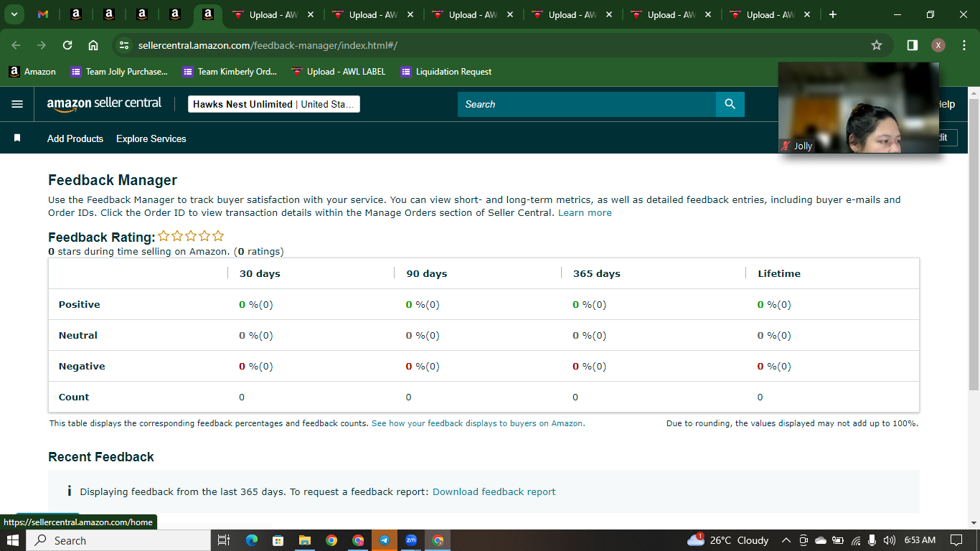Open the Wi-Fi network tray icon
The image size is (980, 551).
point(855,540)
